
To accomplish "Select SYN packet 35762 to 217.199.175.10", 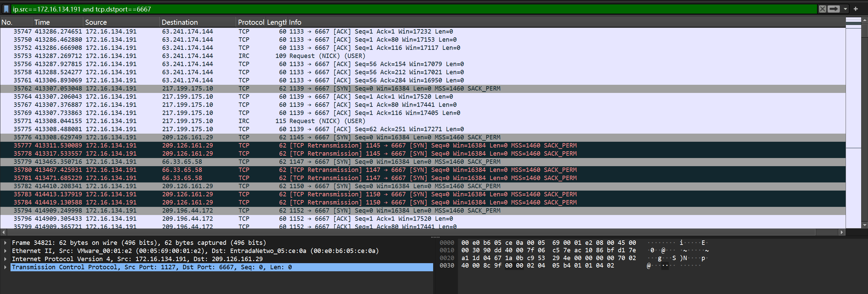I will click(423, 89).
